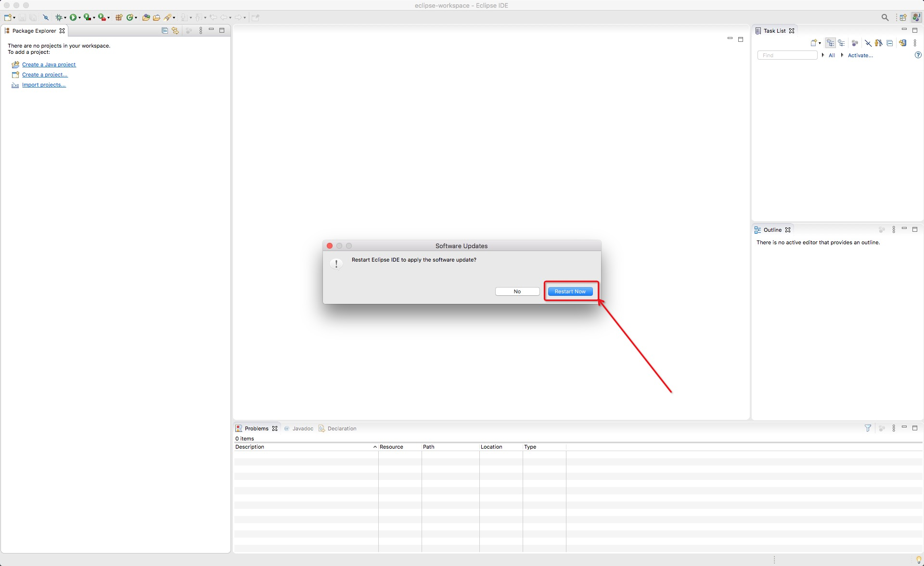924x566 pixels.
Task: Minimize the editor area
Action: [730, 38]
